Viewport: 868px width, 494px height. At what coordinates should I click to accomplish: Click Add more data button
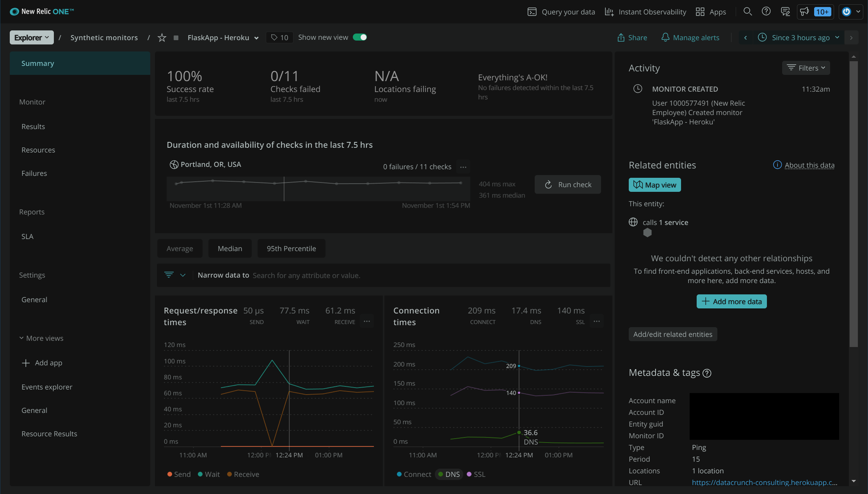coord(731,301)
